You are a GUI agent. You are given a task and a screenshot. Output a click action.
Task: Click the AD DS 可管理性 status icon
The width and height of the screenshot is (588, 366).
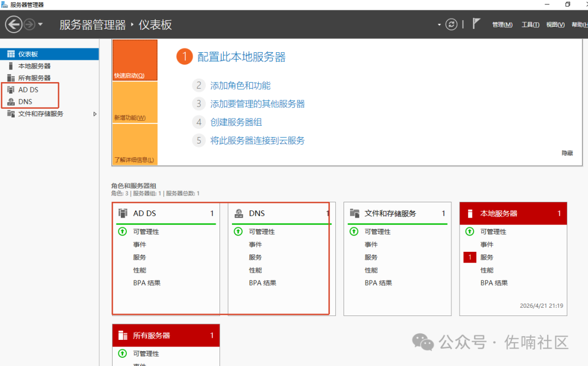coord(122,232)
